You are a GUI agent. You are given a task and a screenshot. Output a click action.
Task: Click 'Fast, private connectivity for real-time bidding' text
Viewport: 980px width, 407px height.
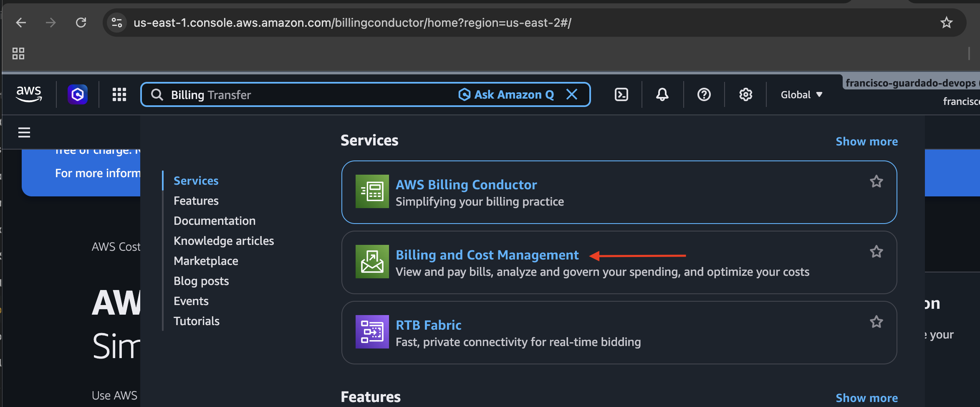pos(518,342)
